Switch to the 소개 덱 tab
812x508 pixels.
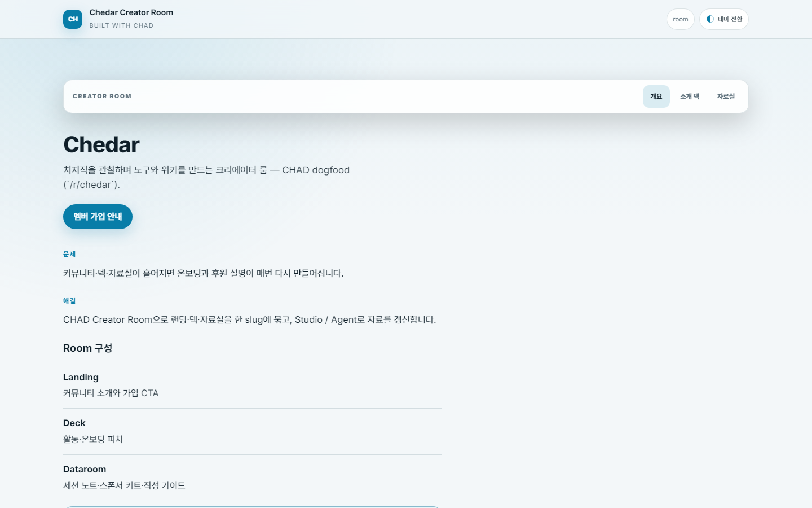coord(689,97)
